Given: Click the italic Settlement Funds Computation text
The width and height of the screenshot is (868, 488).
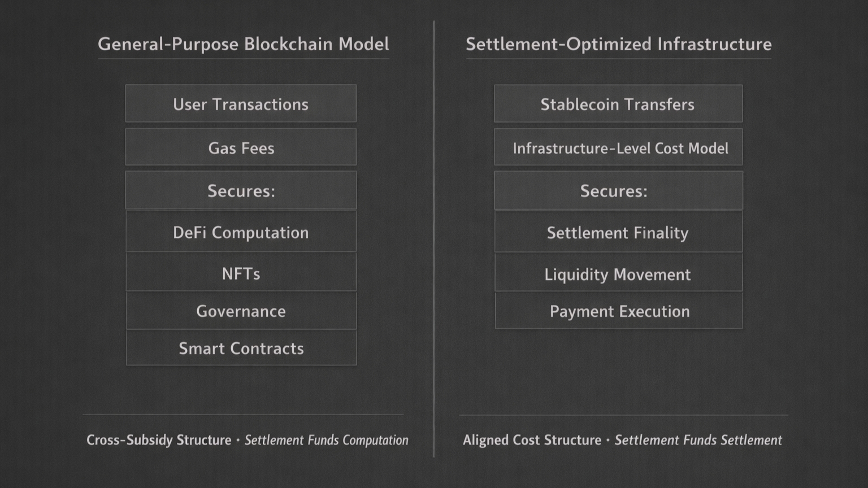Looking at the screenshot, I should point(326,440).
